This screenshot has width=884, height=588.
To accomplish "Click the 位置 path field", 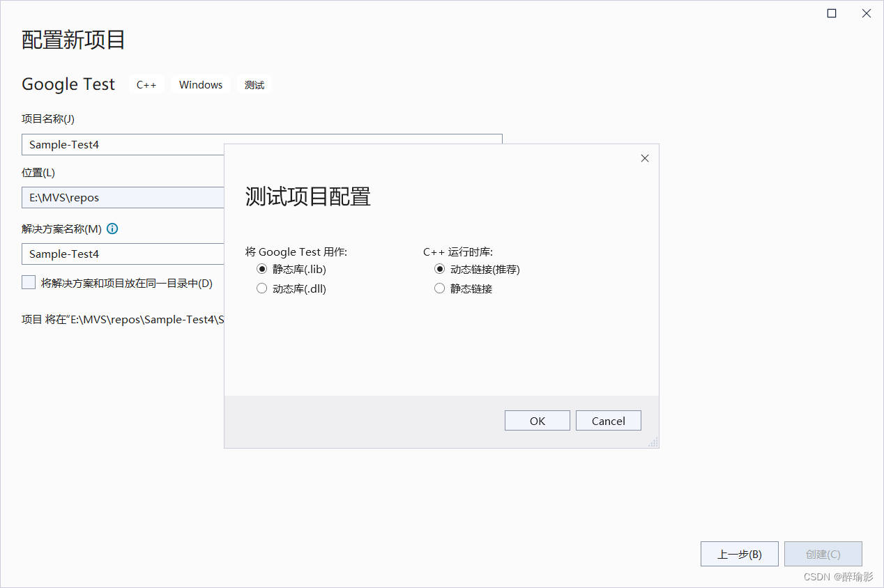I will click(123, 197).
